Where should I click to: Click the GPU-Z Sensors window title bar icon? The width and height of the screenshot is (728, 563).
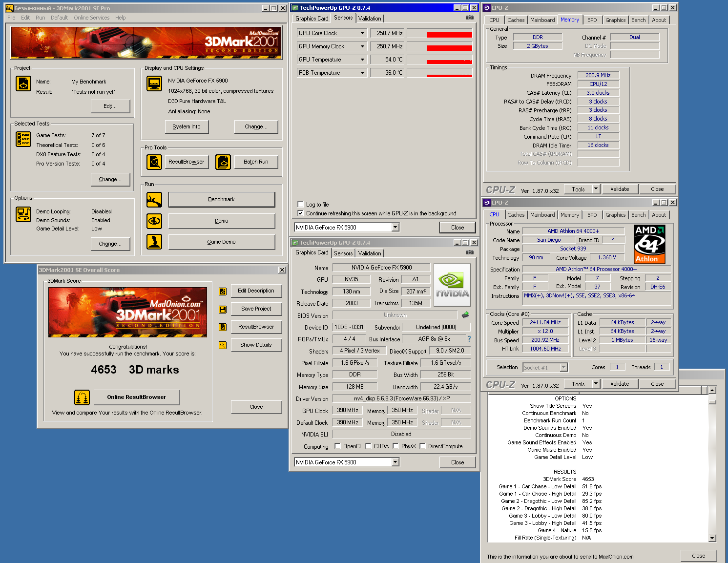pyautogui.click(x=295, y=8)
